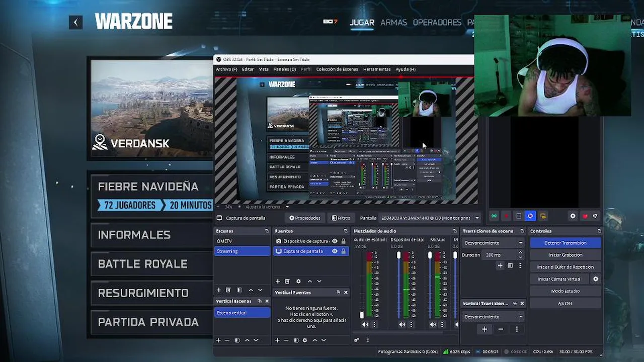Open Vertical Transiciones Desvanecimiento dropdown
Viewport: 644px width, 362px height.
pos(494,317)
